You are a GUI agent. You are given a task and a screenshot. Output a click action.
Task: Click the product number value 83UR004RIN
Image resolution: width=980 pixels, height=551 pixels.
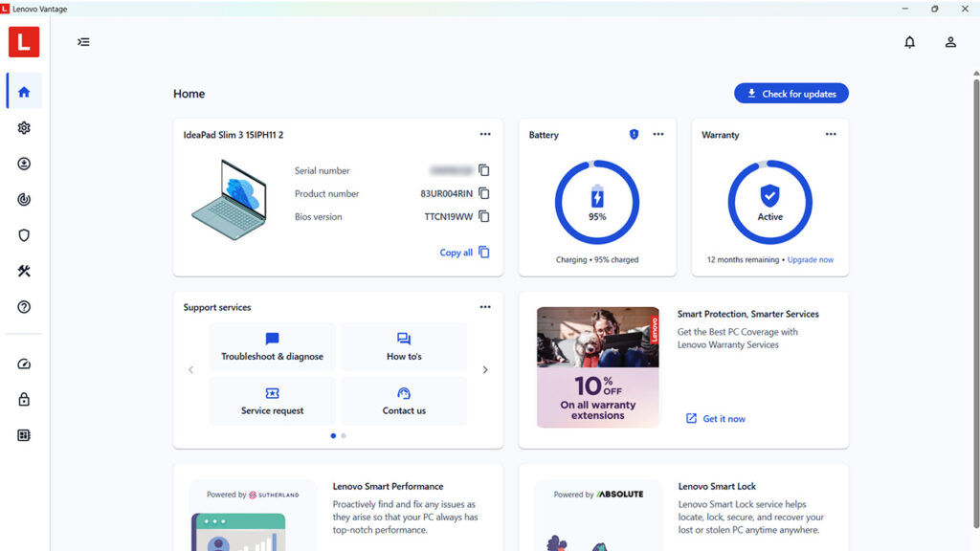(x=446, y=193)
